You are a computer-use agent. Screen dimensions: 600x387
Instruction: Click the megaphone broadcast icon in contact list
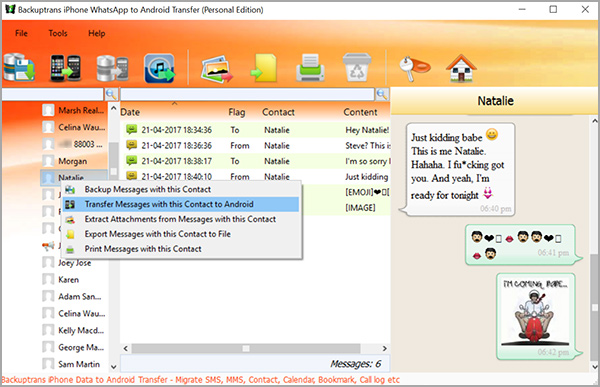click(x=48, y=246)
